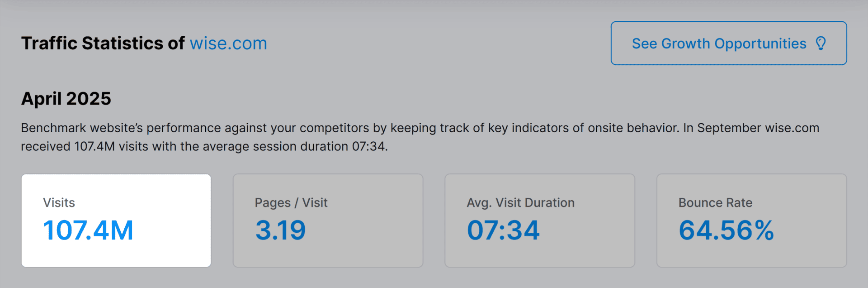The height and width of the screenshot is (288, 868).
Task: Click the Visits label text
Action: click(x=59, y=202)
